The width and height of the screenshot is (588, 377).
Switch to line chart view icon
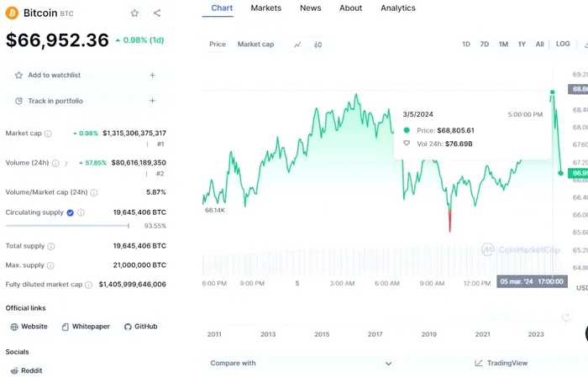297,45
